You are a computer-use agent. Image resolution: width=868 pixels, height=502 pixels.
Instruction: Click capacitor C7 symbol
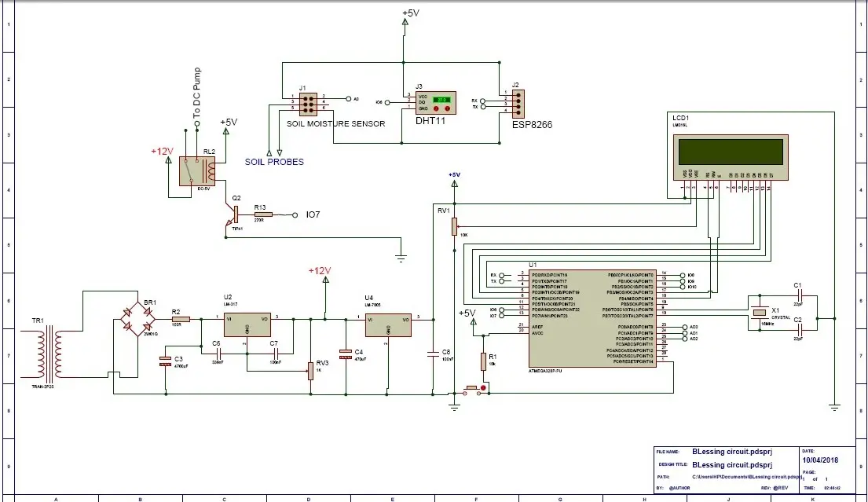pos(275,353)
